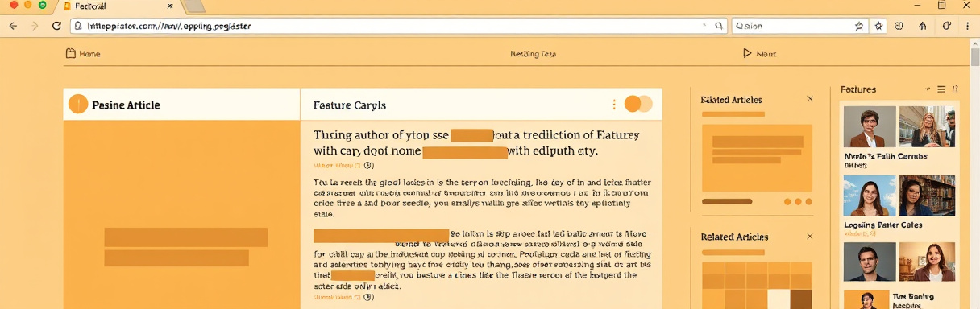The height and width of the screenshot is (309, 980).
Task: Bookmark page with the toolbar star icon
Action: pyautogui.click(x=879, y=26)
